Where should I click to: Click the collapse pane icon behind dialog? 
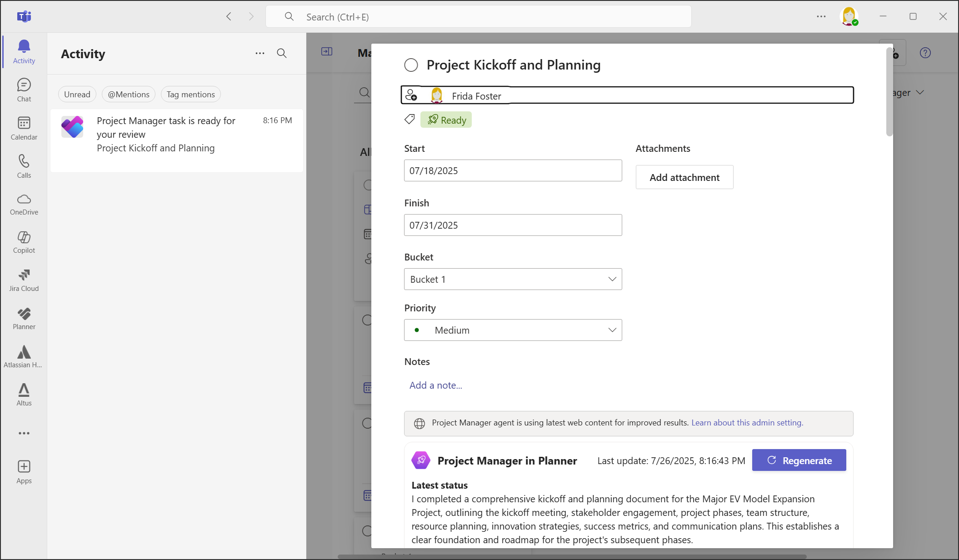(x=327, y=52)
